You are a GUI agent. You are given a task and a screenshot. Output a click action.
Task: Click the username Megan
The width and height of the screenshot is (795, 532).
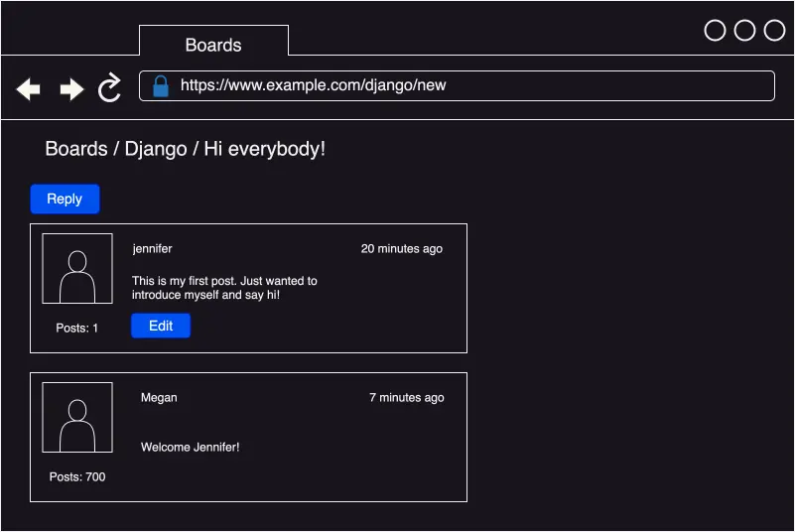[x=159, y=398]
